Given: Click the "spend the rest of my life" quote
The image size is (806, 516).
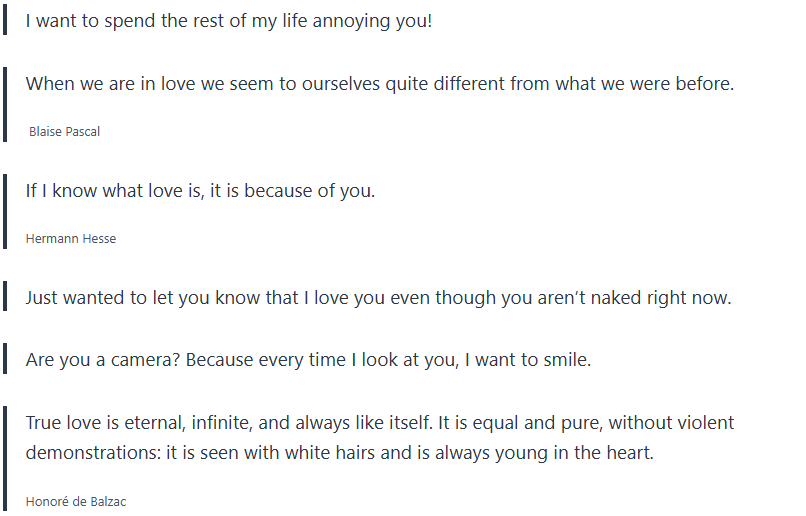Looking at the screenshot, I should (228, 20).
